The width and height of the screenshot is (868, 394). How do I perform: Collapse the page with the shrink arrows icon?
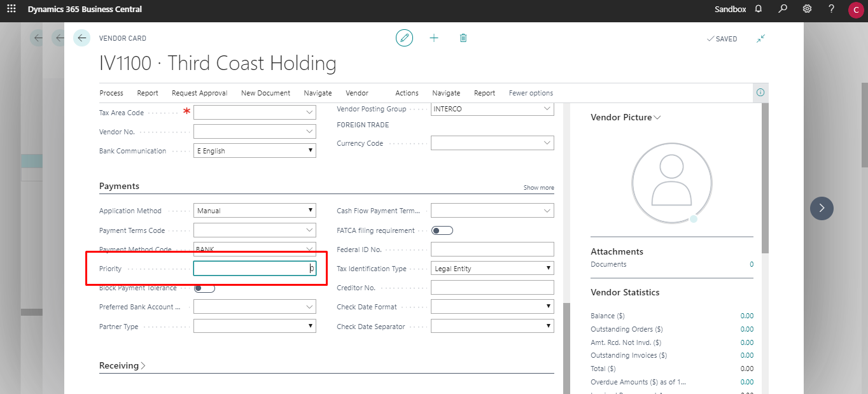[x=760, y=38]
